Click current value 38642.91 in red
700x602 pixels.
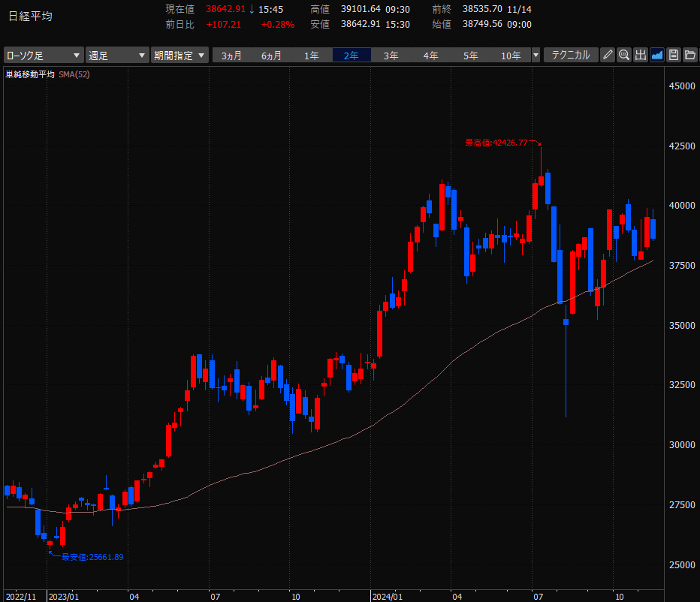click(x=225, y=9)
